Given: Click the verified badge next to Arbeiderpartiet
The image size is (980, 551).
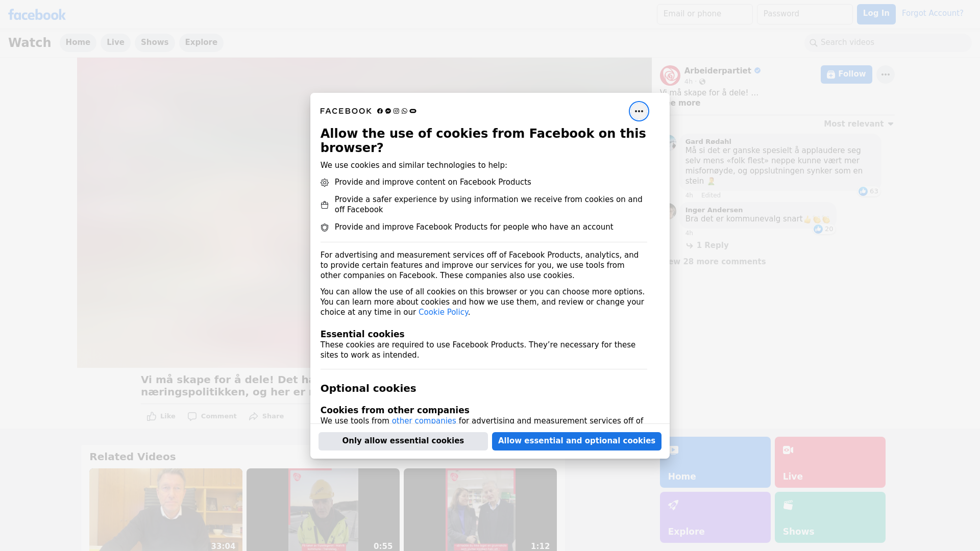Looking at the screenshot, I should tap(757, 71).
